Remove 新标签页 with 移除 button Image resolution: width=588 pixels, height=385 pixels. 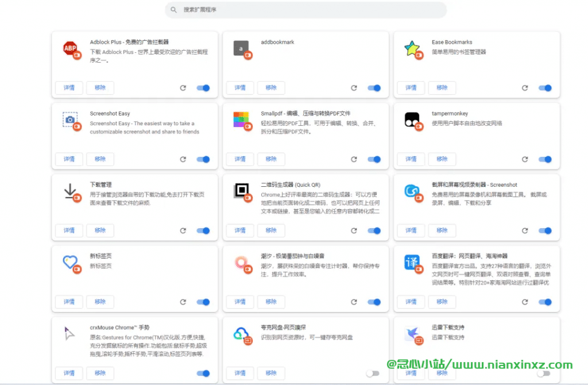tap(100, 302)
